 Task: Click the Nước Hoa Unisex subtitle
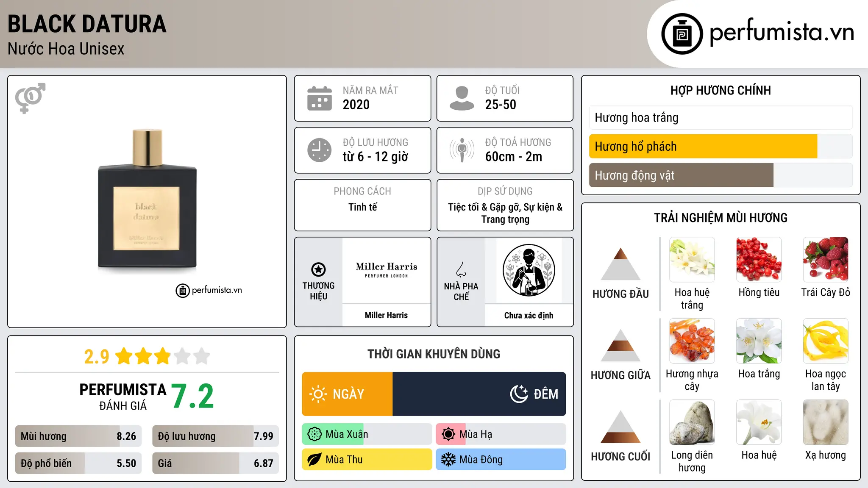[x=66, y=49]
